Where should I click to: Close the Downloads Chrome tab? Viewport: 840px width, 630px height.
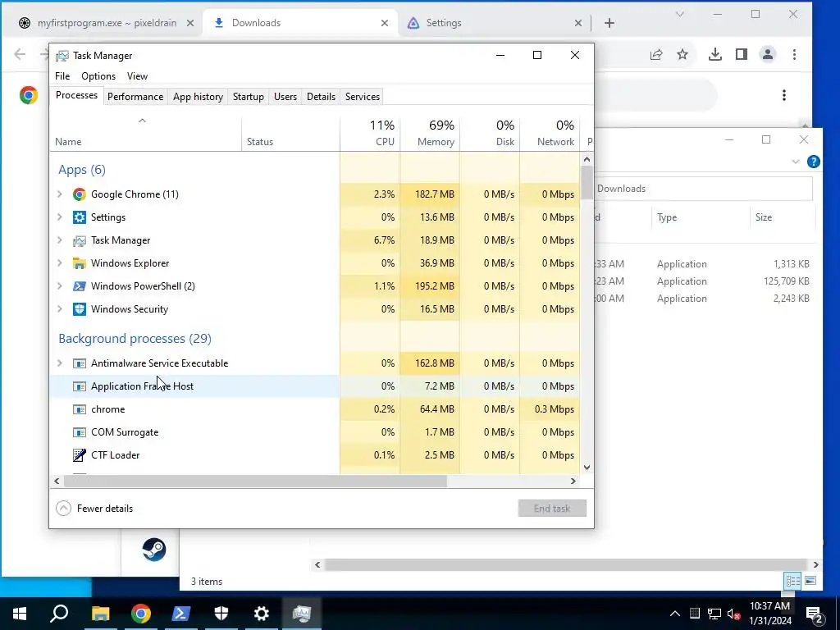(x=385, y=23)
